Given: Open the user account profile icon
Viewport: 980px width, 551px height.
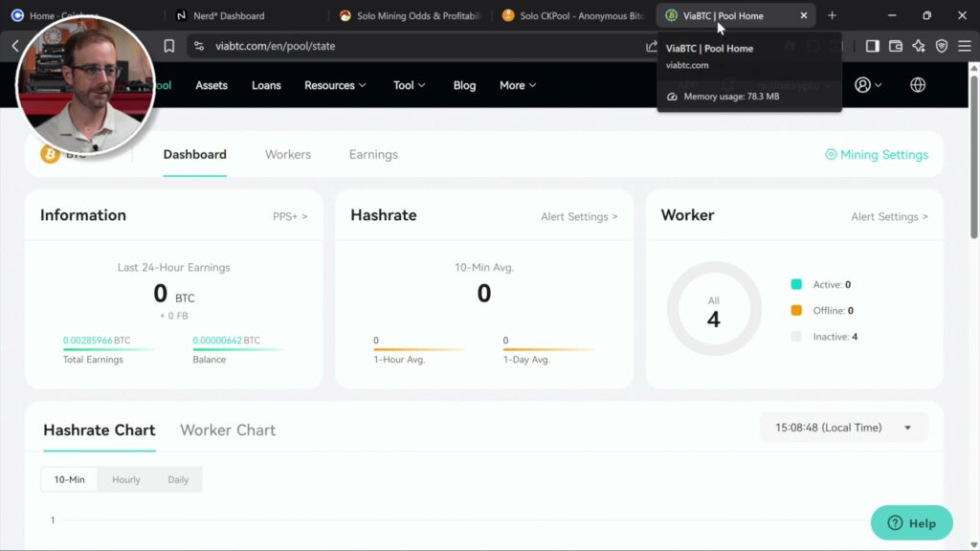Looking at the screenshot, I should coord(867,85).
